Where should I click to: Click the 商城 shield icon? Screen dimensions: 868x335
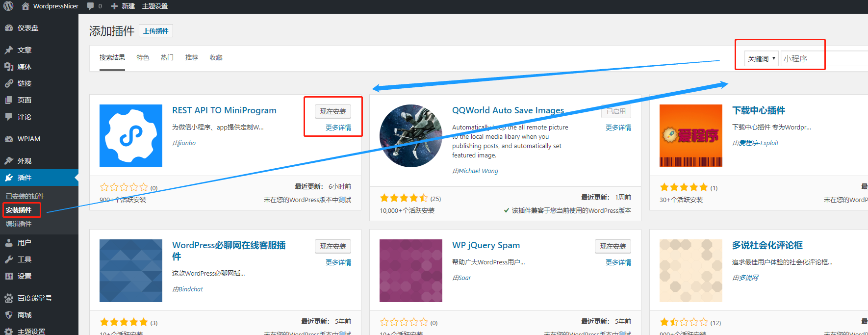9,315
